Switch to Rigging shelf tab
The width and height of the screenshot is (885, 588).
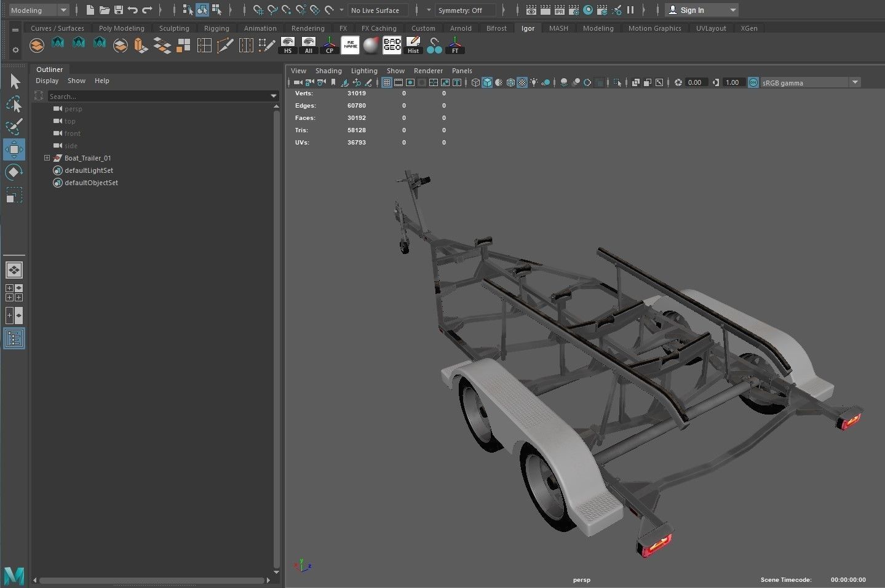pyautogui.click(x=216, y=28)
